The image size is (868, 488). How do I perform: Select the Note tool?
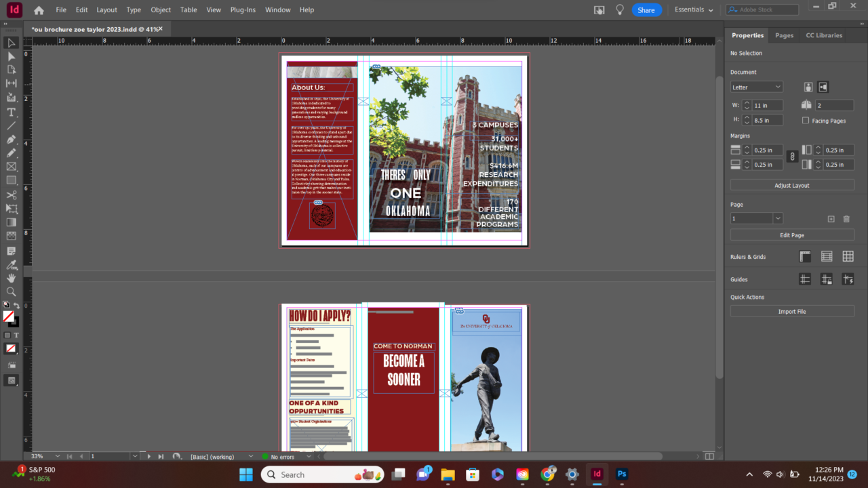12,251
